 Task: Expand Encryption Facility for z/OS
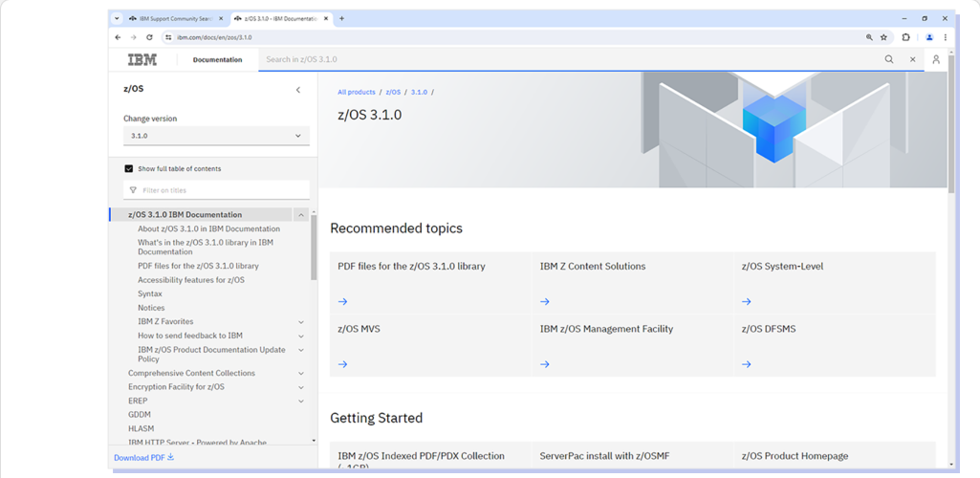301,387
